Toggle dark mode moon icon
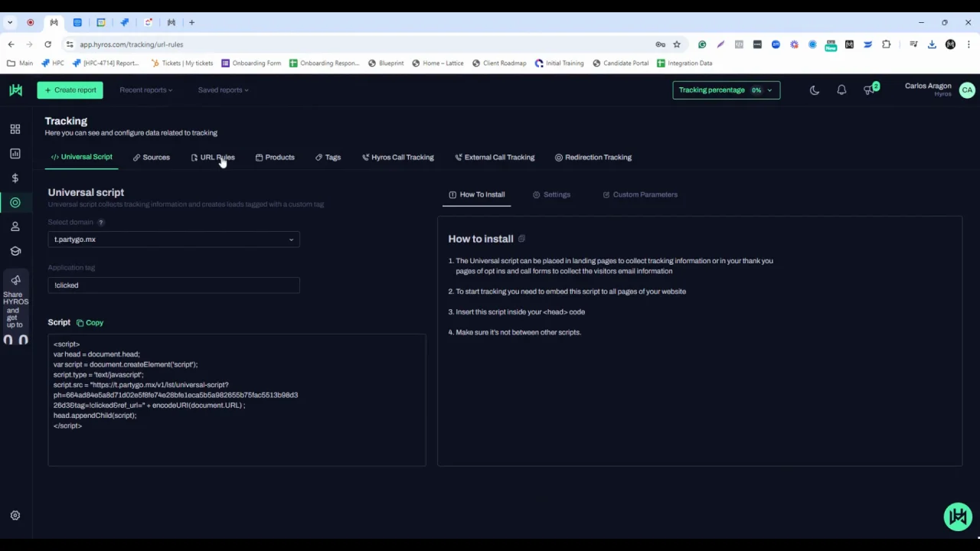This screenshot has width=980, height=551. (x=815, y=90)
